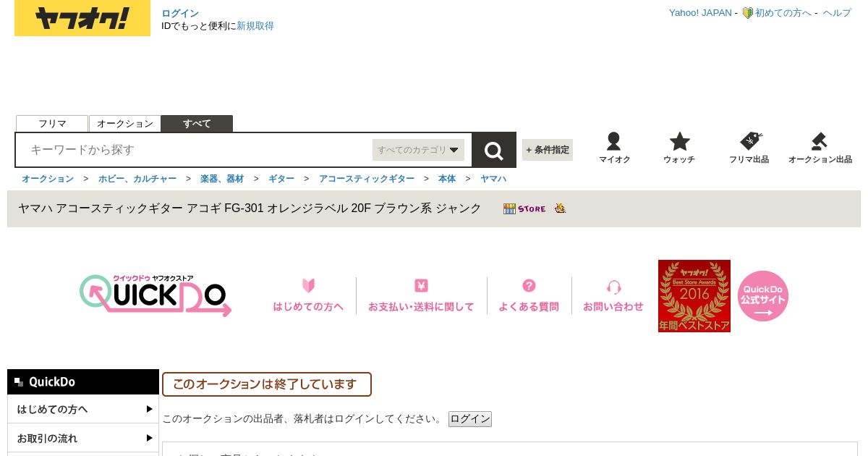Image resolution: width=868 pixels, height=456 pixels.
Task: Open the Yahoo! JAPAN link
Action: [700, 13]
